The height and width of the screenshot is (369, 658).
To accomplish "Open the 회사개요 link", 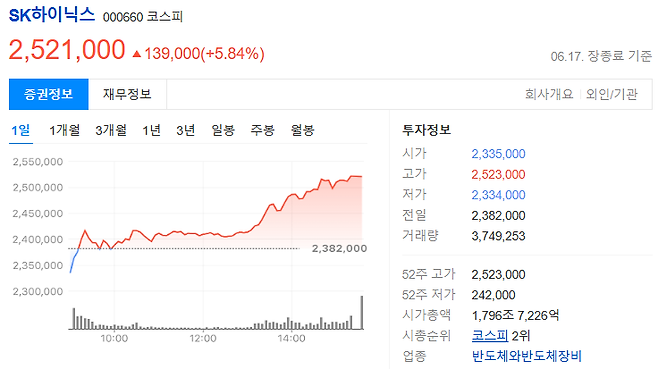I will [549, 94].
